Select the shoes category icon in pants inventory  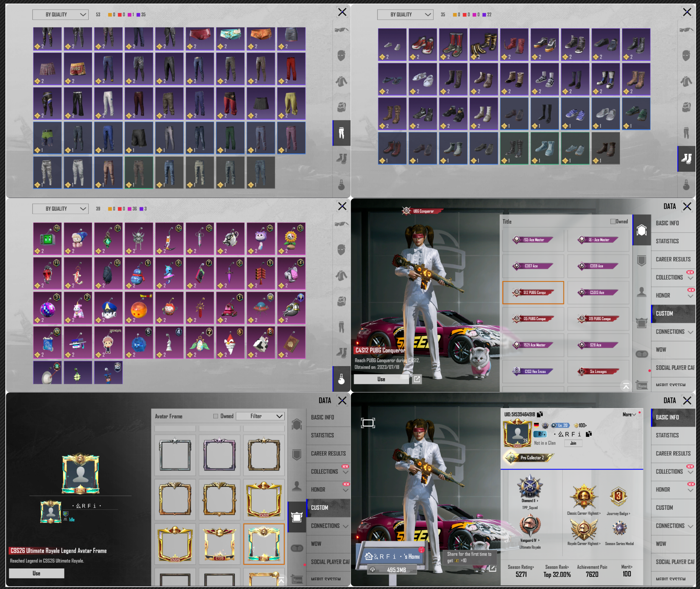(341, 158)
